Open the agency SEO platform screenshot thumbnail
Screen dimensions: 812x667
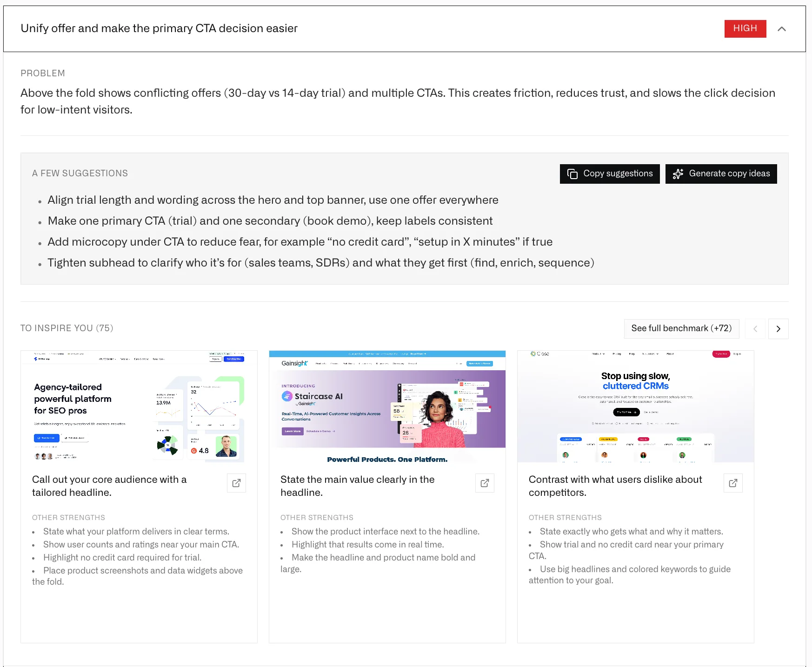(139, 407)
